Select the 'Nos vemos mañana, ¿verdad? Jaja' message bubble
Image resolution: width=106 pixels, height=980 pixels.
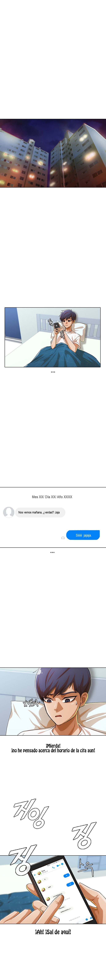(x=40, y=512)
